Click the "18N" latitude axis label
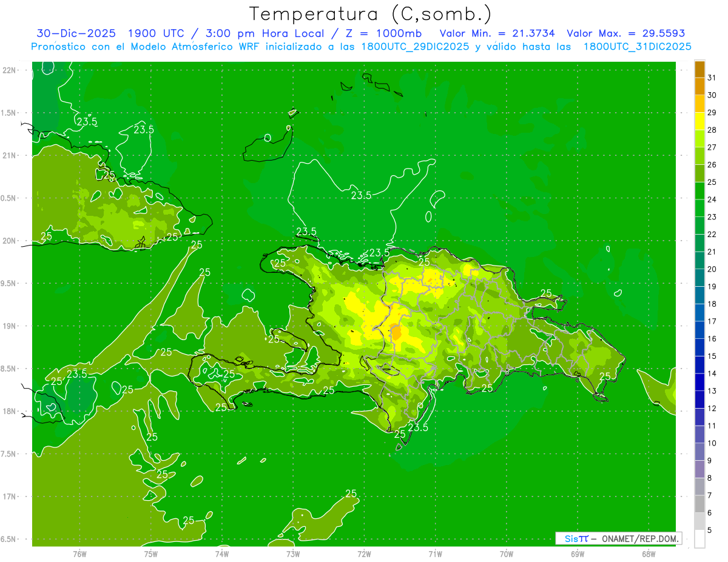 (x=10, y=412)
